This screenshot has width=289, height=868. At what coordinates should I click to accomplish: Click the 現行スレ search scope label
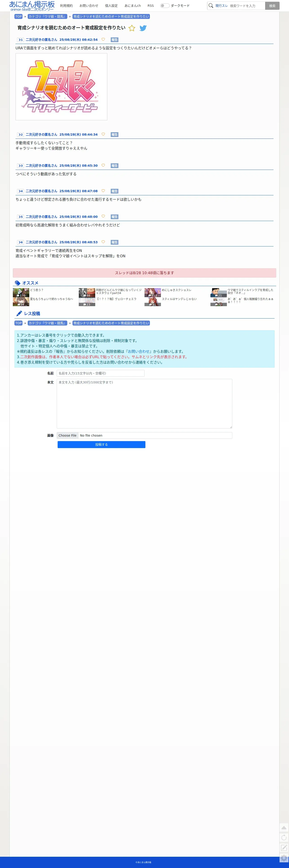(222, 6)
